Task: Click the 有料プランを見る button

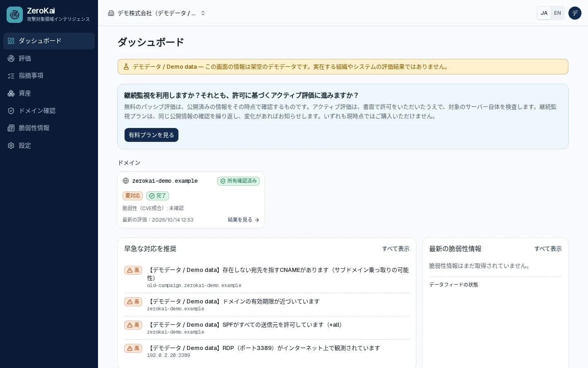Action: (151, 135)
